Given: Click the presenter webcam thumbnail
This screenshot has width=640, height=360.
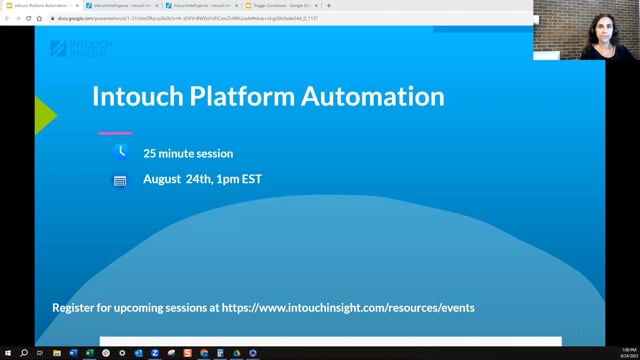Looking at the screenshot, I should (x=586, y=30).
